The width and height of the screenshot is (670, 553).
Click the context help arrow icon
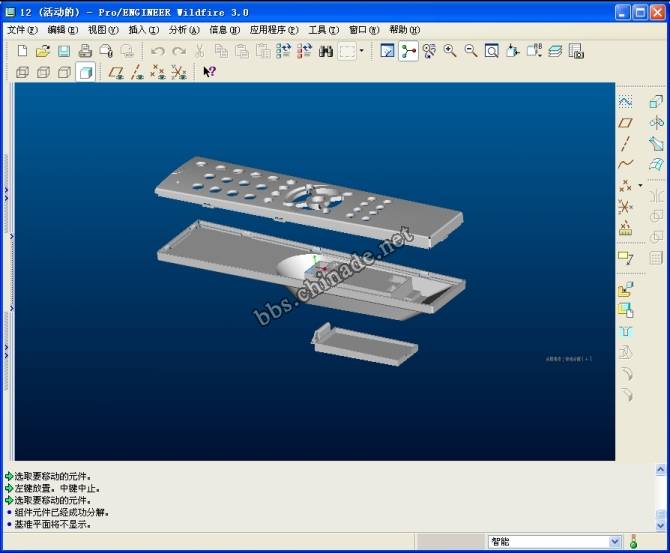[209, 72]
